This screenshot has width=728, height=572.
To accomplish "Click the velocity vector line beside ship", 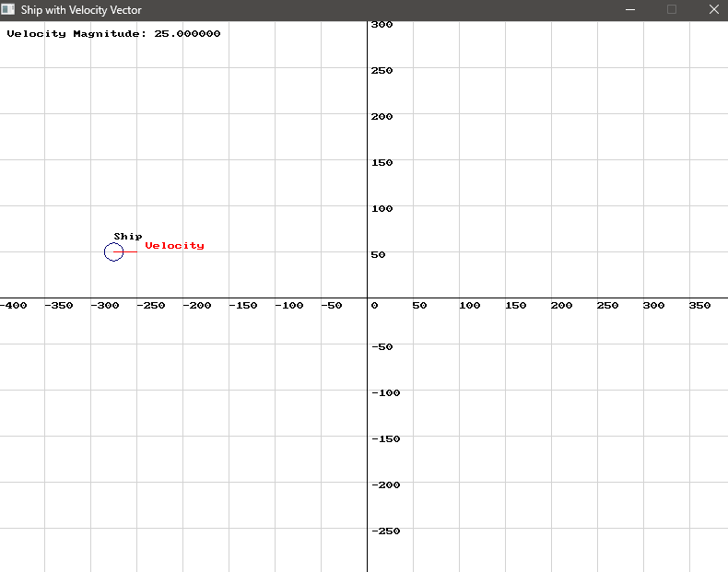I will [130, 251].
